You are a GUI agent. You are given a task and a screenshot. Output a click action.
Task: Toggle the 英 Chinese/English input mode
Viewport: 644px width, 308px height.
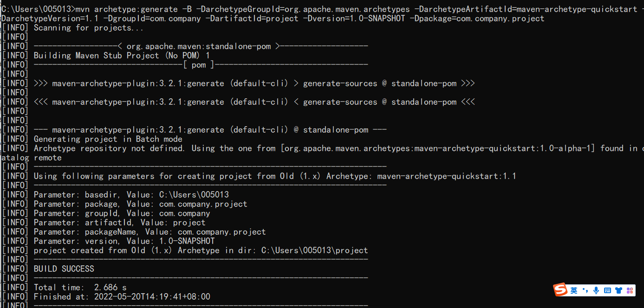[x=574, y=290]
